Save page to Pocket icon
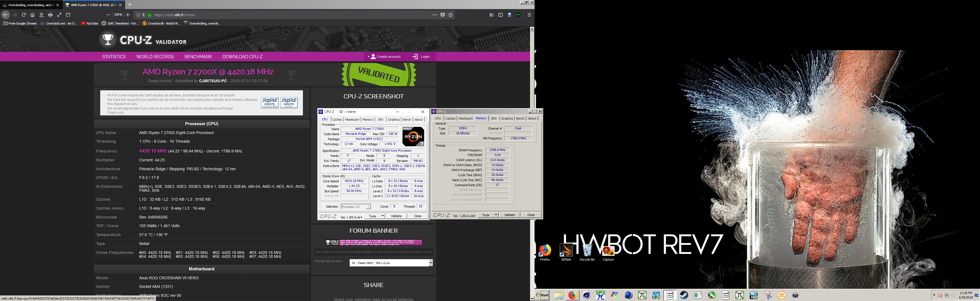This screenshot has width=980, height=301. [443, 15]
